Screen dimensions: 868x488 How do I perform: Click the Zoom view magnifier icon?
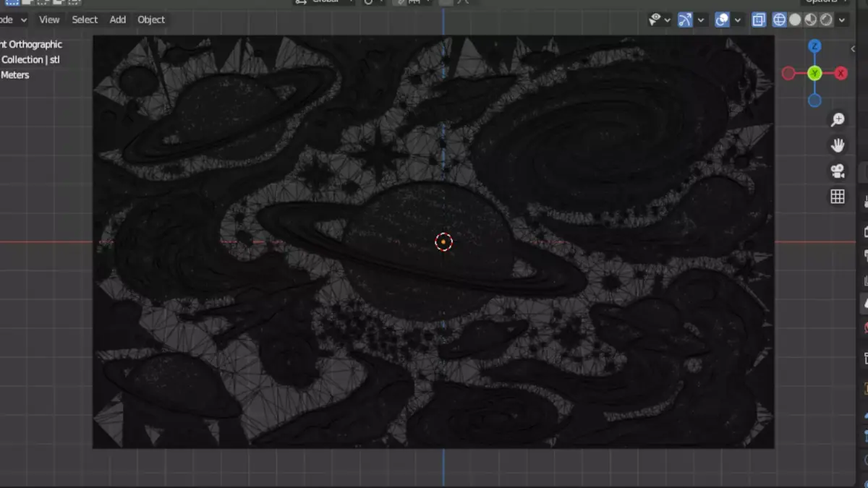tap(838, 119)
